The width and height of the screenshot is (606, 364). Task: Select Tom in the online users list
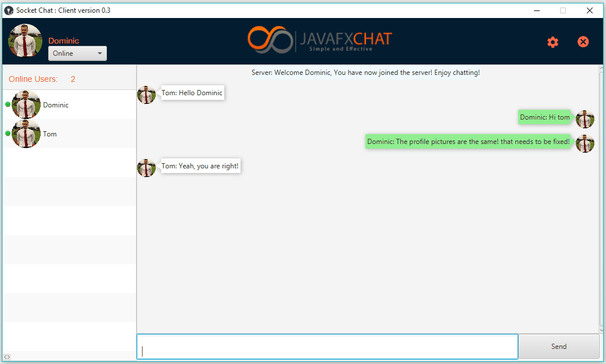(x=50, y=134)
